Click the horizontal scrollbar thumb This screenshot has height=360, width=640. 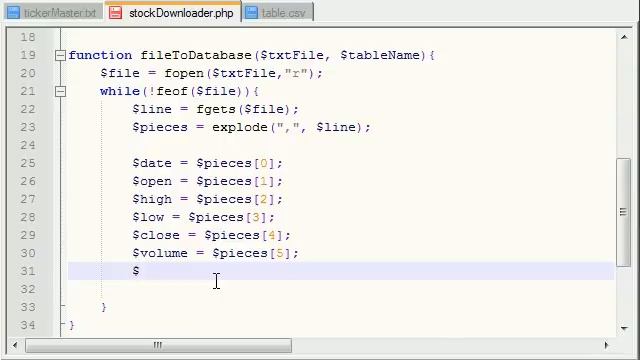click(x=158, y=345)
